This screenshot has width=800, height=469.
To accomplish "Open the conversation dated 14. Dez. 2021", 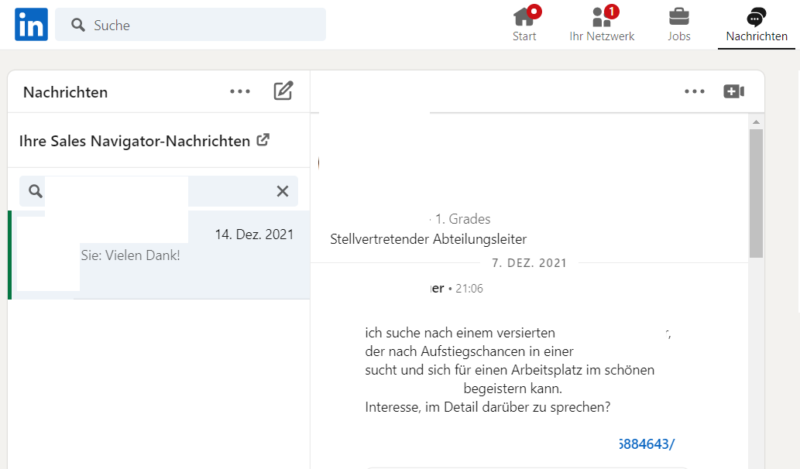I will tap(159, 255).
